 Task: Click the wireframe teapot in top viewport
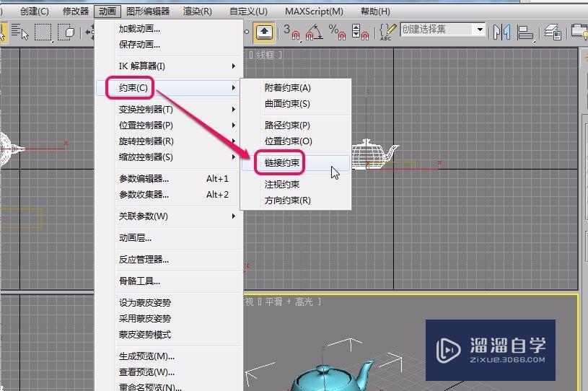375,154
